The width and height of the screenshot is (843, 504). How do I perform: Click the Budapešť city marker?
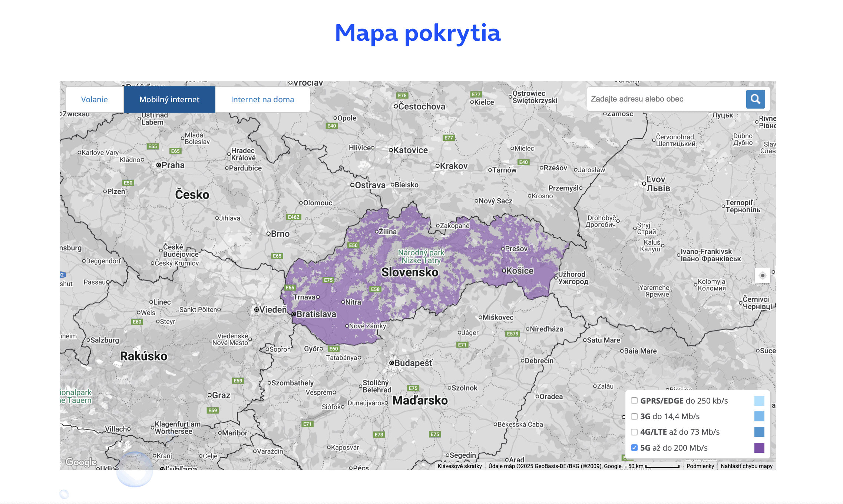[x=391, y=363]
